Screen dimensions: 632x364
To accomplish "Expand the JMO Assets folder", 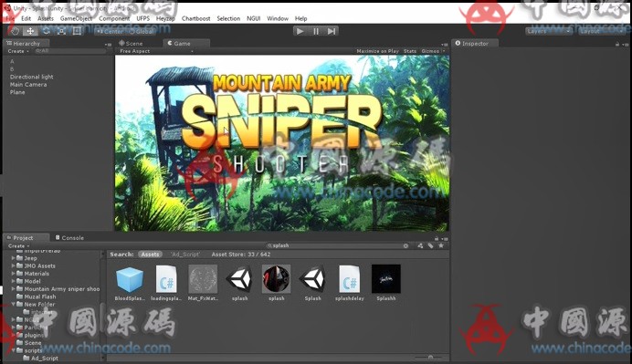I will point(14,265).
